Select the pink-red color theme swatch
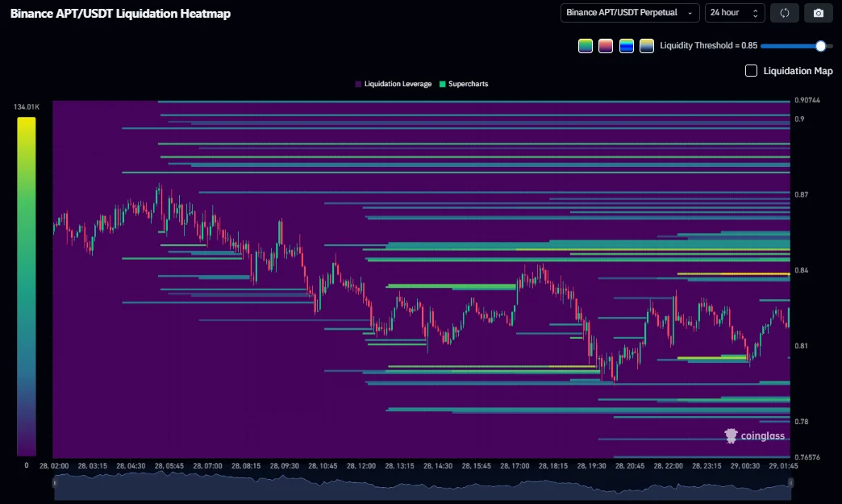The image size is (842, 504). click(x=606, y=46)
